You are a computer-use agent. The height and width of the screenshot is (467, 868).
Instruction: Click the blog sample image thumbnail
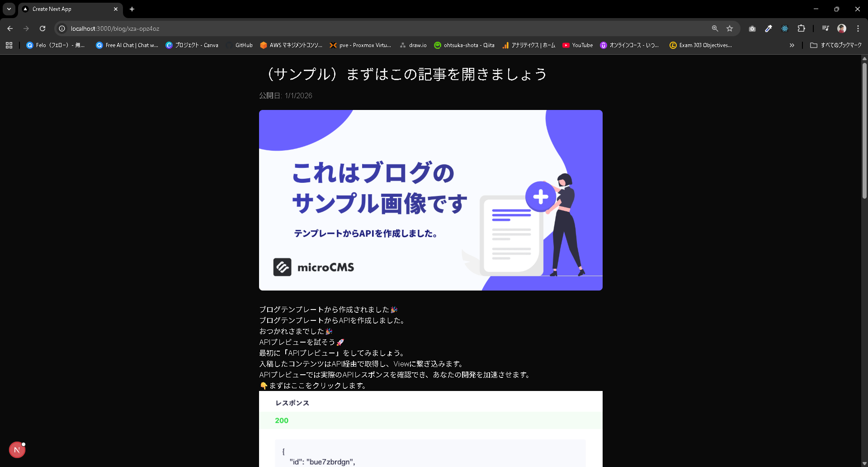(x=431, y=200)
